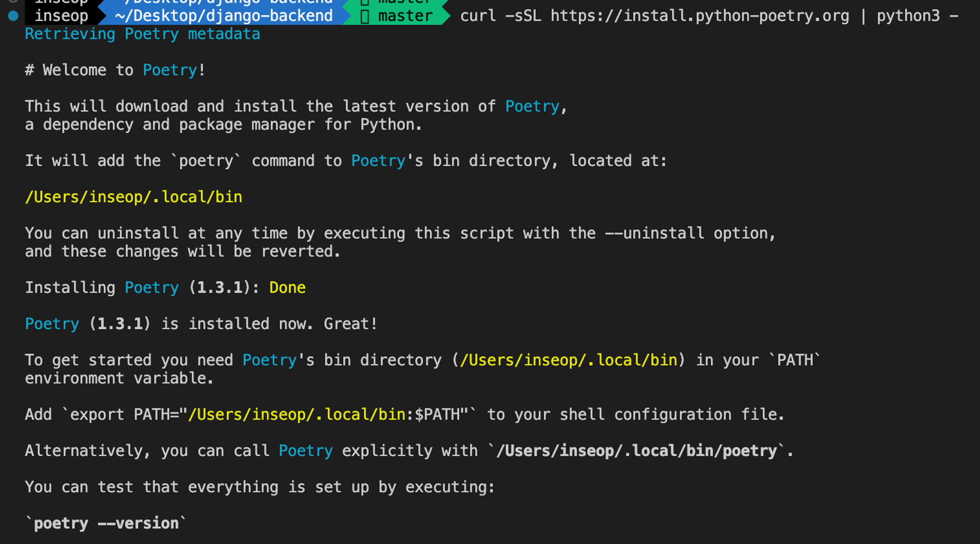Click the yellow /Users/inseop/.local/bin path line

[134, 197]
